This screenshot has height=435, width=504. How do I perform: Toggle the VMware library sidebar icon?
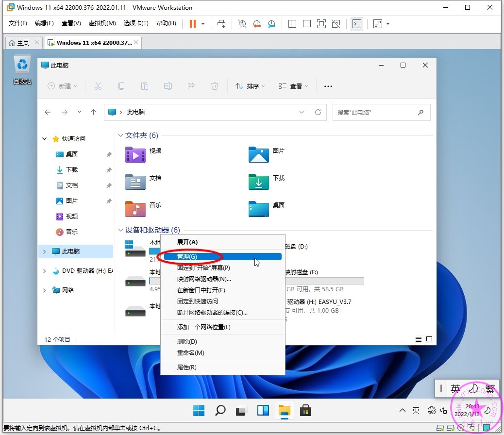pyautogui.click(x=292, y=24)
